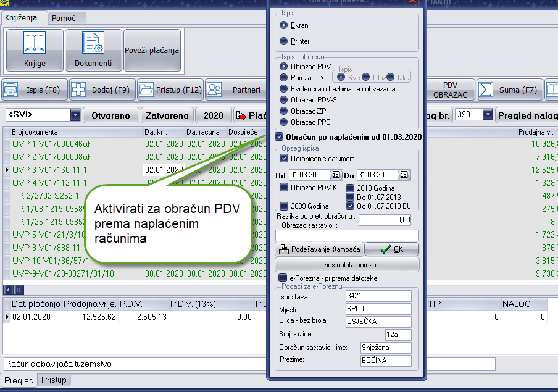Viewport: 558px width, 392px height.
Task: Select Obrazac PDV-S radio option
Action: [284, 100]
